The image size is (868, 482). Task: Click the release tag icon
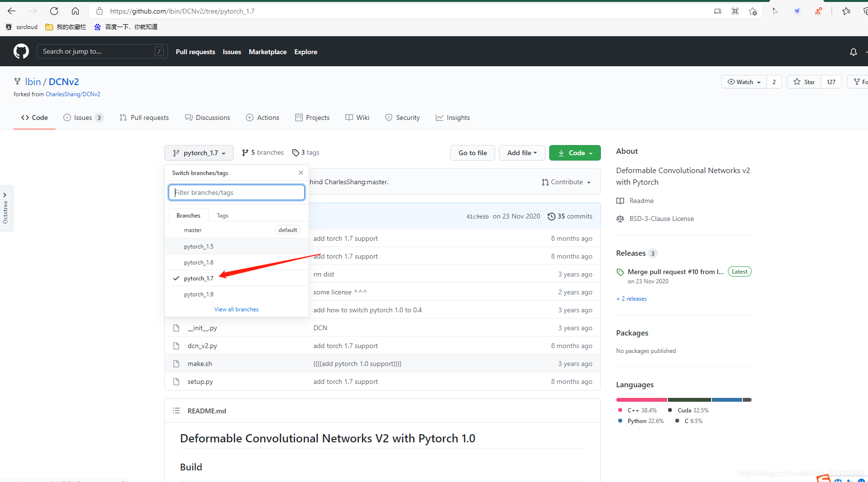(620, 272)
